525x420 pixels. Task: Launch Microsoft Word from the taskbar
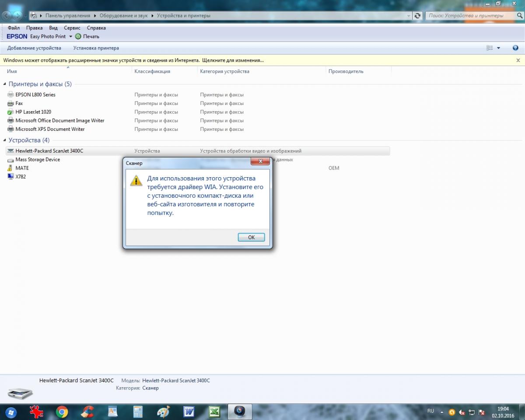click(x=189, y=412)
